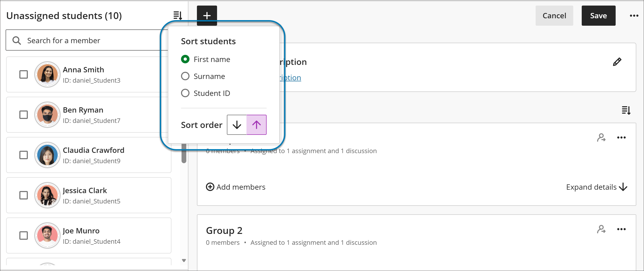Viewport: 644px width, 271px height.
Task: Open the sort icon in the groups panel
Action: point(626,110)
